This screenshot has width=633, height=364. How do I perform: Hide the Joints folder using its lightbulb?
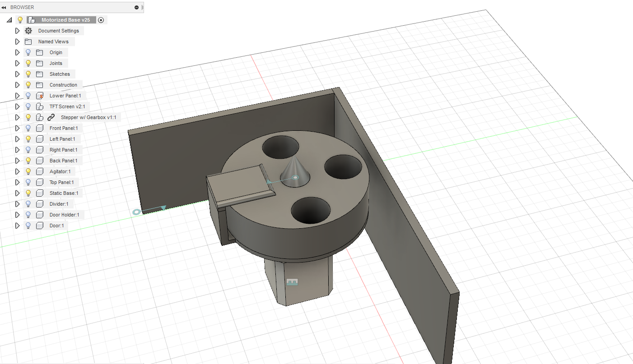(x=28, y=63)
